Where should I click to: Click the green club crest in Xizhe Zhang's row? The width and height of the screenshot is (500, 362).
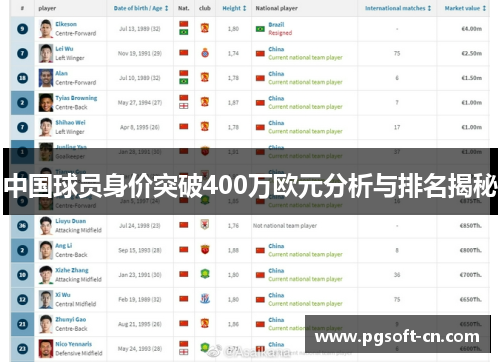205,274
